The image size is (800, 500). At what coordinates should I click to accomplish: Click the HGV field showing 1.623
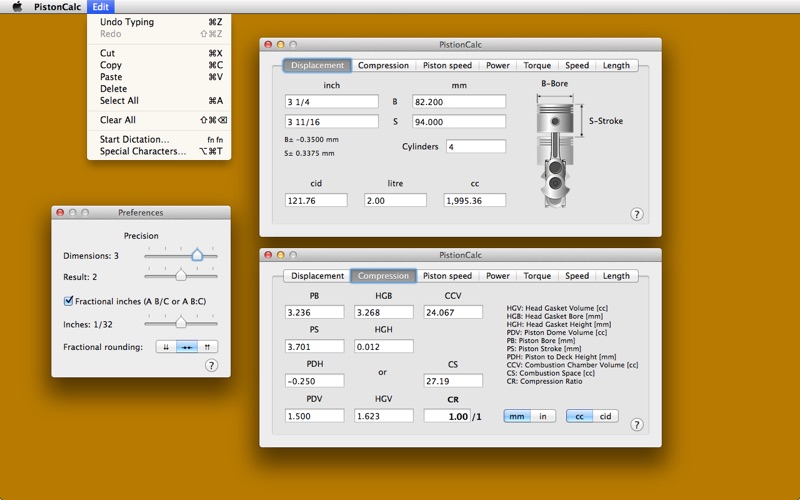[x=384, y=416]
